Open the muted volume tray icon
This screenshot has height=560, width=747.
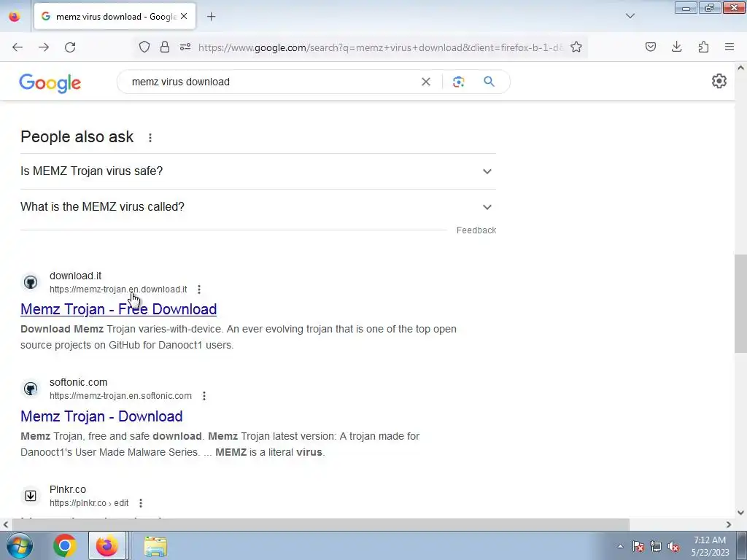click(x=673, y=546)
